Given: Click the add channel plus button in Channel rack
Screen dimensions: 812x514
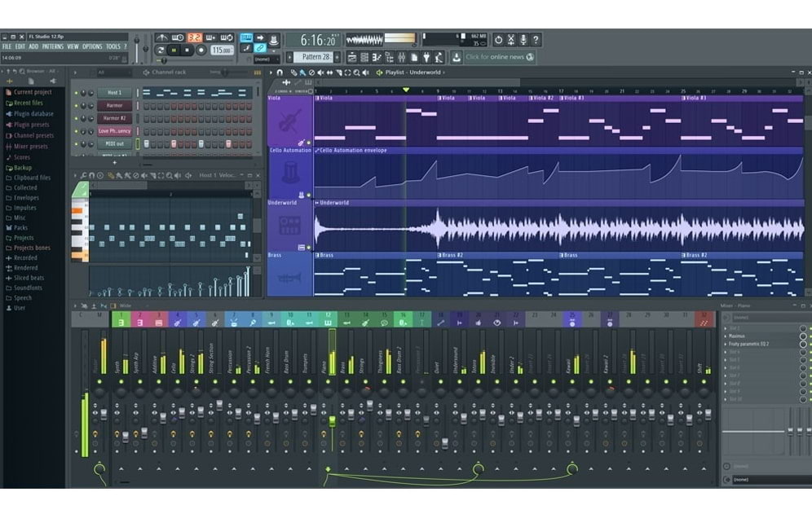Looking at the screenshot, I should [x=114, y=162].
